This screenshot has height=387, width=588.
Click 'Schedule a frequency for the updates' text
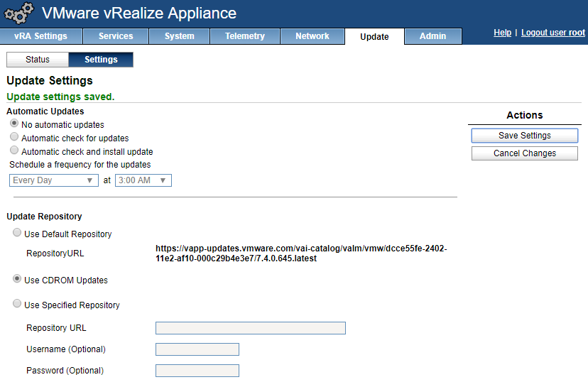[80, 165]
